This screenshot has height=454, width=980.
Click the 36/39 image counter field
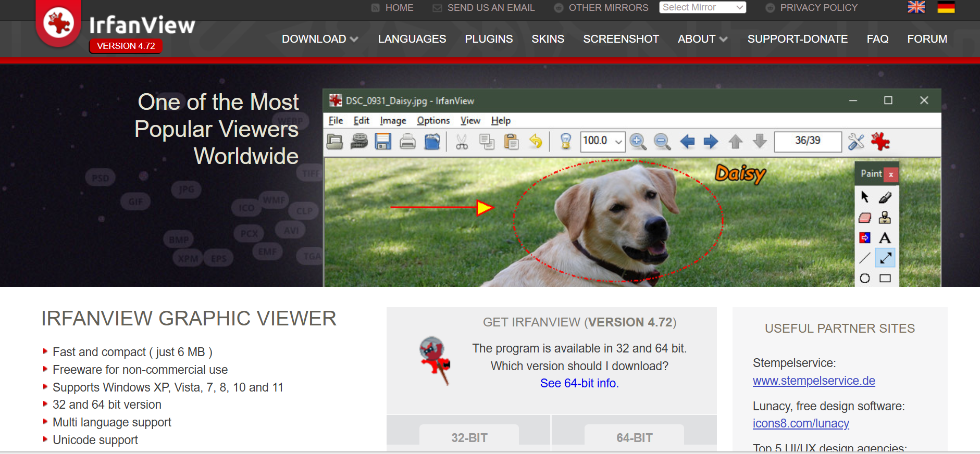[808, 141]
